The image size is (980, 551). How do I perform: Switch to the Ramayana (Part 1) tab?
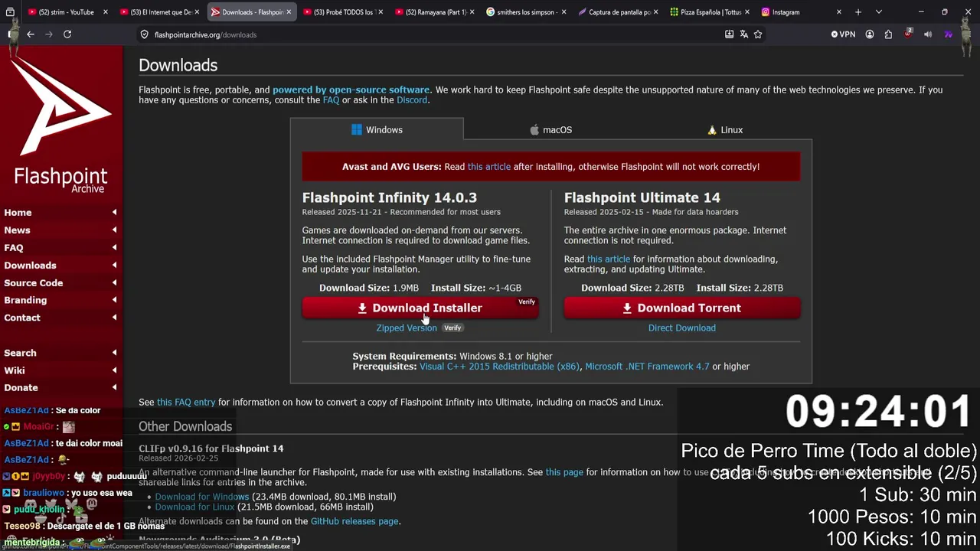(435, 12)
